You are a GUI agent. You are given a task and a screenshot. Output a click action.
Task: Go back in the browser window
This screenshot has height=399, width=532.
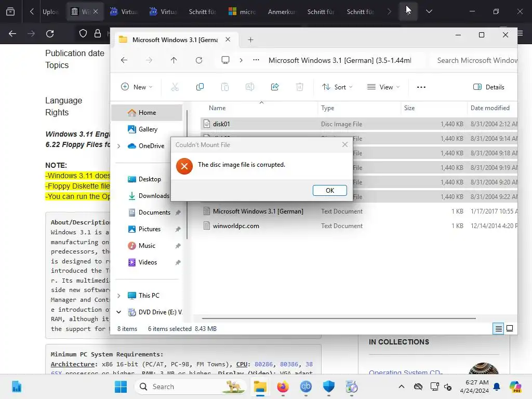(12, 34)
